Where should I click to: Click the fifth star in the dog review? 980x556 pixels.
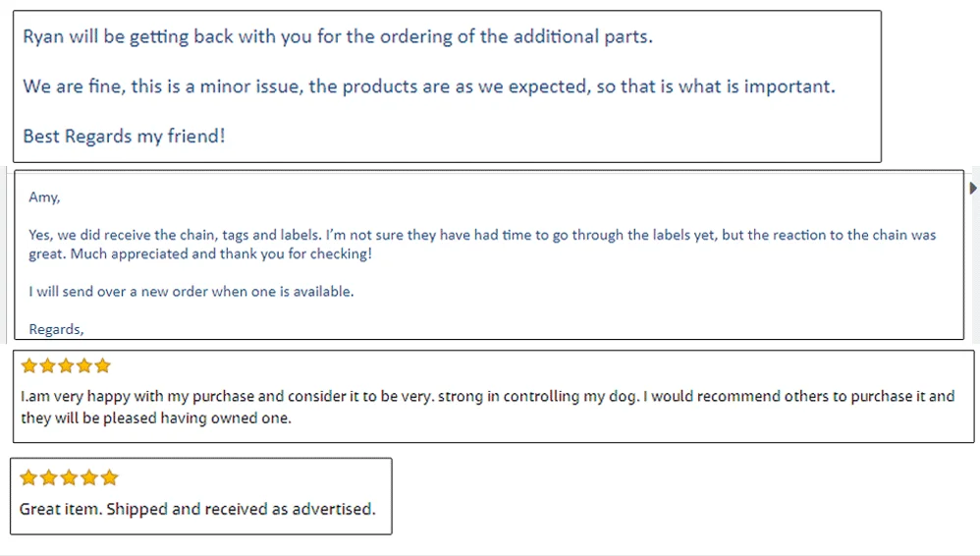[102, 366]
